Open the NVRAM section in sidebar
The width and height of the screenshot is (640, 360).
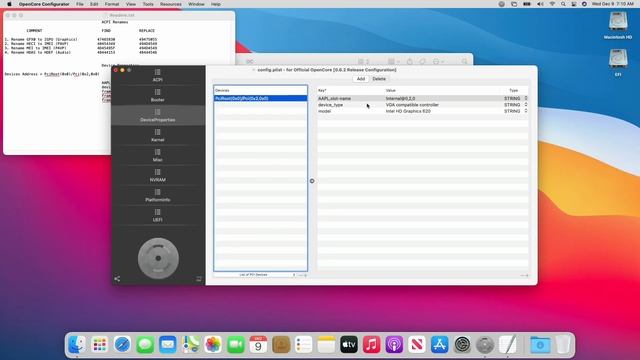[x=158, y=176]
